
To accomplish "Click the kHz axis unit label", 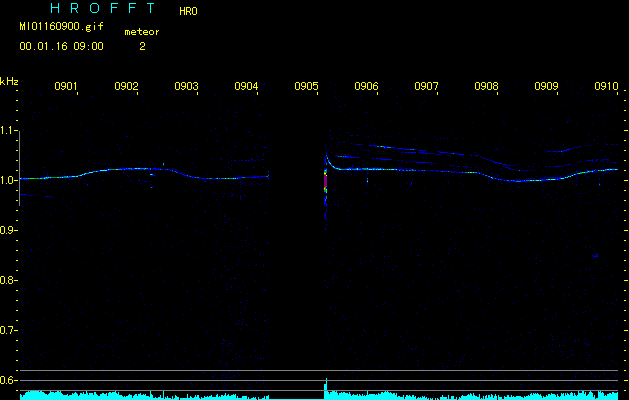I will point(9,81).
